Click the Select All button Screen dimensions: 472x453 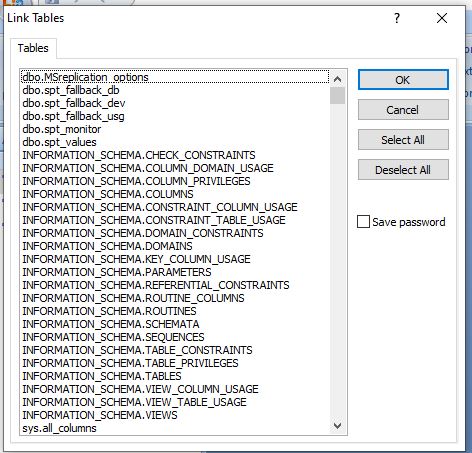click(x=403, y=140)
